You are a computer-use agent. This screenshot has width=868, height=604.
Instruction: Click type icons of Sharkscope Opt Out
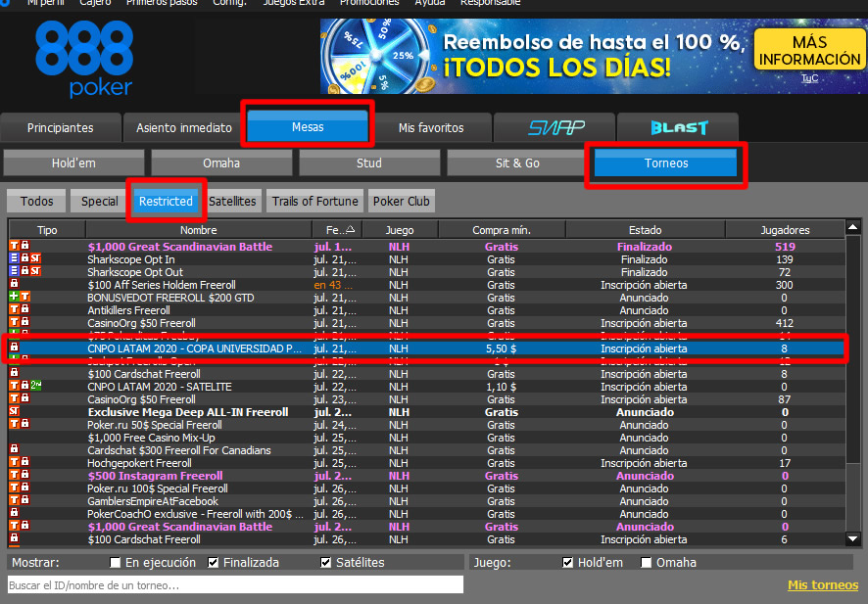(x=25, y=271)
